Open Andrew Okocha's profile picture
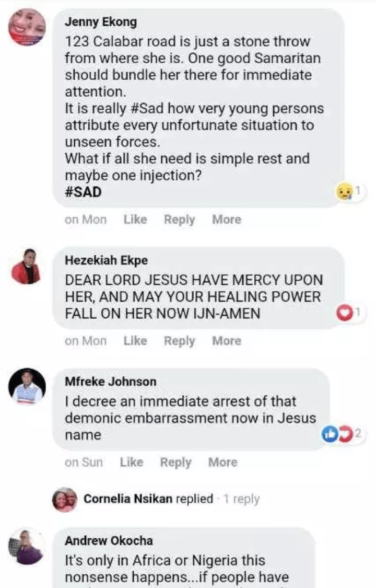376x588 pixels. [x=26, y=547]
